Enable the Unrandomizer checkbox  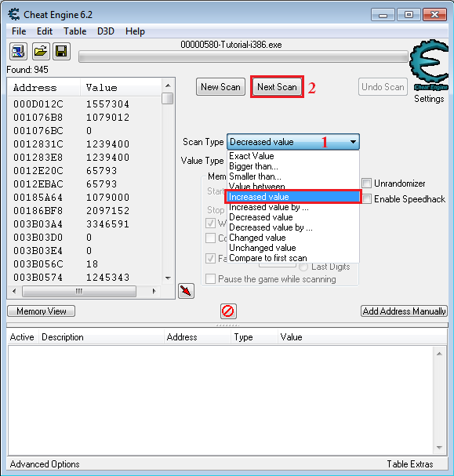(x=367, y=183)
